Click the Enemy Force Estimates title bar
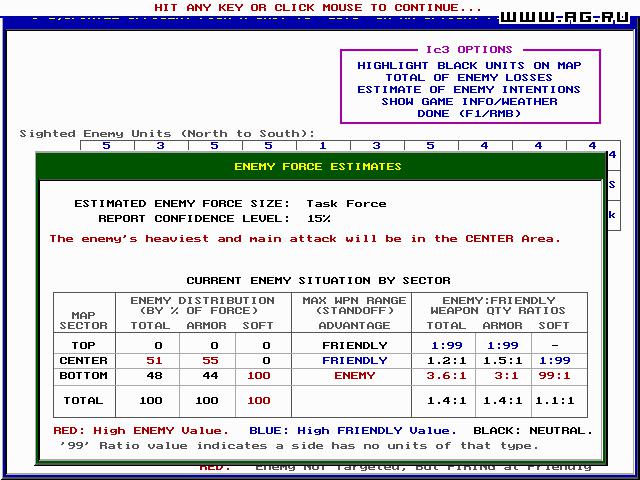The height and width of the screenshot is (480, 640). point(317,166)
